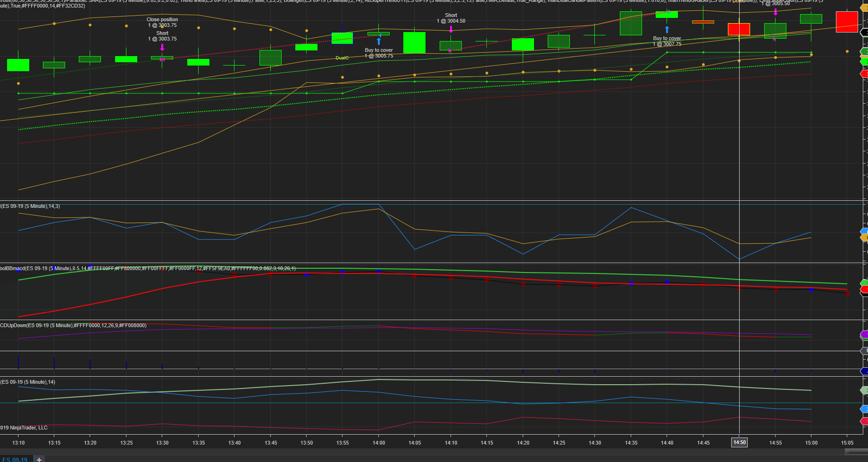This screenshot has width=868, height=462.
Task: Click the DualC pattern label
Action: click(x=342, y=58)
